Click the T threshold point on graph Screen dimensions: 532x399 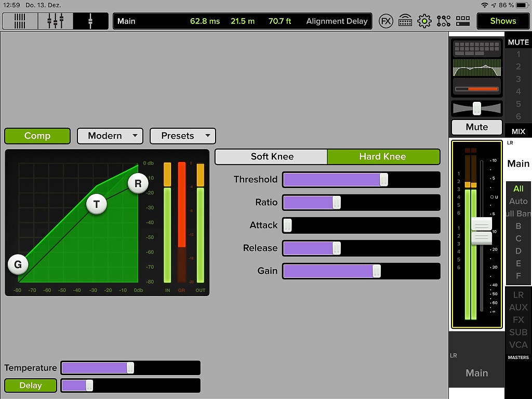(x=96, y=204)
